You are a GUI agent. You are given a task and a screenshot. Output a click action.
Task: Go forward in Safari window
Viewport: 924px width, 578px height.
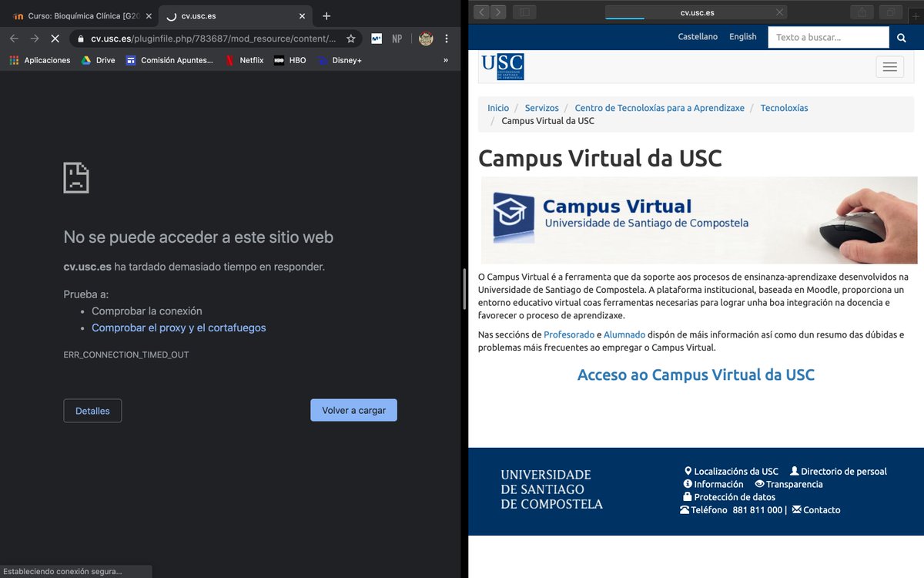coord(498,12)
